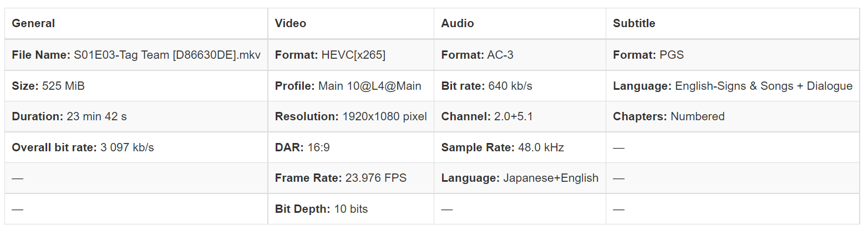Click the Subtitle column header
This screenshot has height=230, width=868.
(x=634, y=23)
